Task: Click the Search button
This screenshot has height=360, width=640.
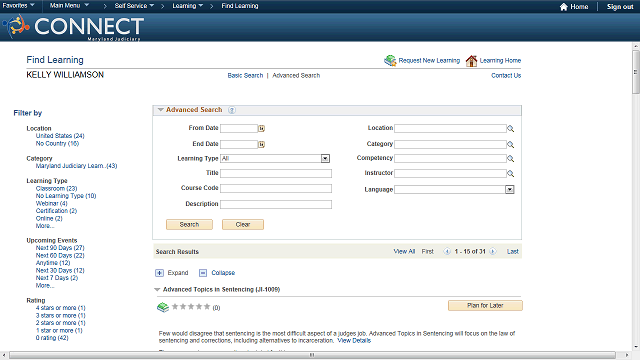Action: (189, 224)
